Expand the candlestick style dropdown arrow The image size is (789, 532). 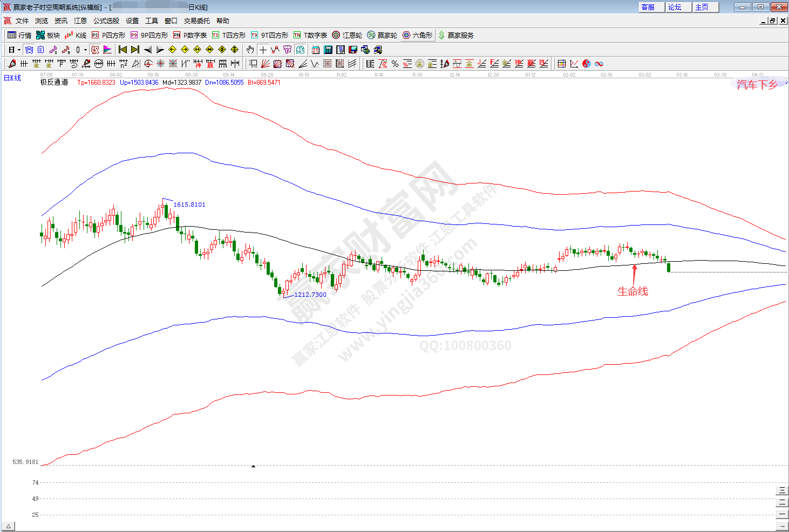click(85, 50)
